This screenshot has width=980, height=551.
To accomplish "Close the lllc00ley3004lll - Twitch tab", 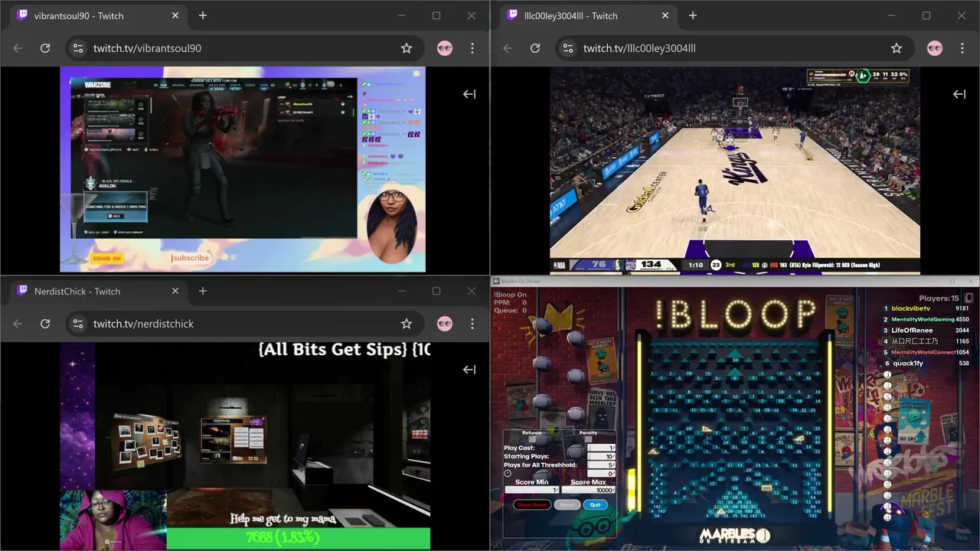I will point(665,15).
